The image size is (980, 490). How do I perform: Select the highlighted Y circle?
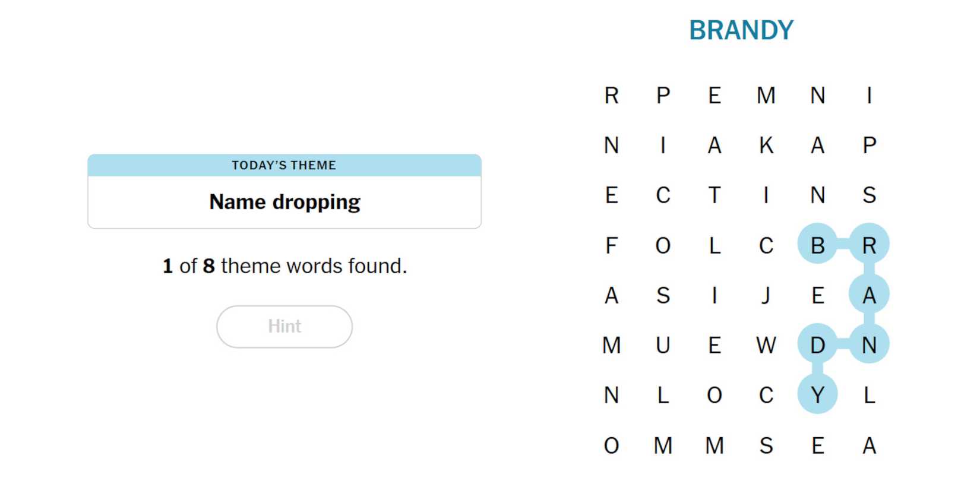tap(817, 394)
